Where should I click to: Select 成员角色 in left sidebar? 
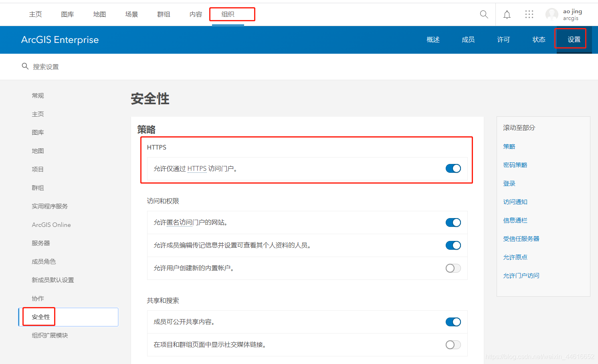click(44, 261)
